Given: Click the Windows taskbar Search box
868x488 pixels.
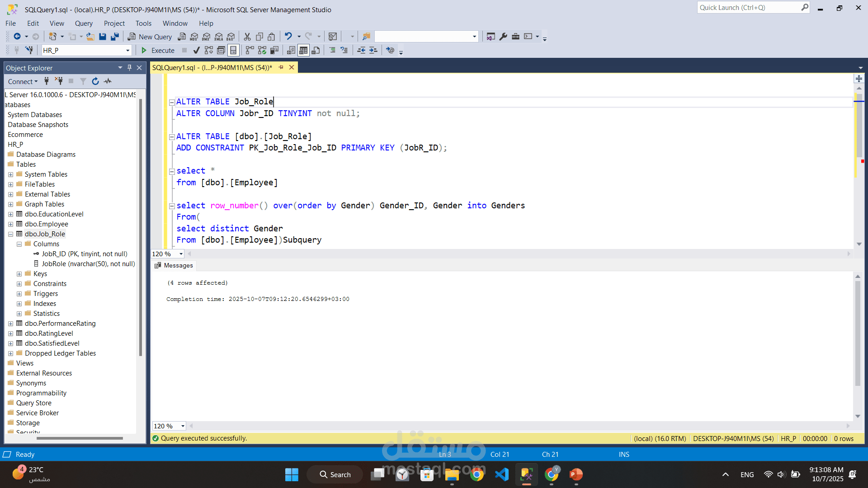Looking at the screenshot, I should (x=335, y=474).
